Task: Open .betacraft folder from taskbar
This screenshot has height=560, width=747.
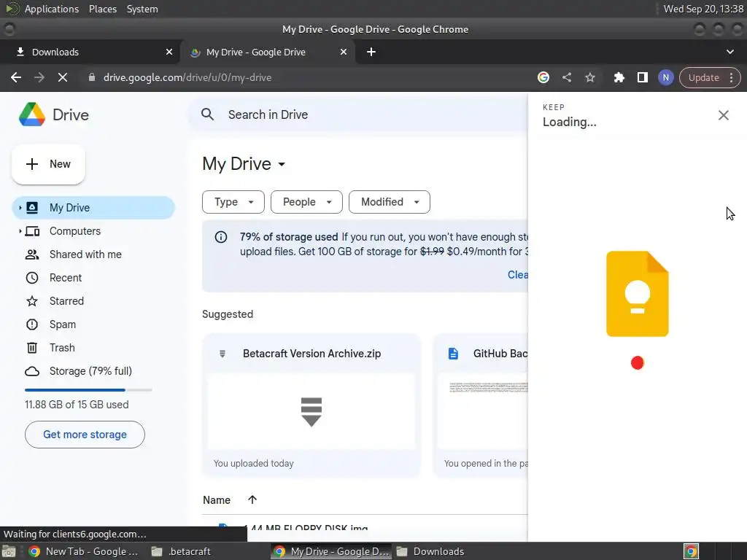Action: pyautogui.click(x=181, y=551)
